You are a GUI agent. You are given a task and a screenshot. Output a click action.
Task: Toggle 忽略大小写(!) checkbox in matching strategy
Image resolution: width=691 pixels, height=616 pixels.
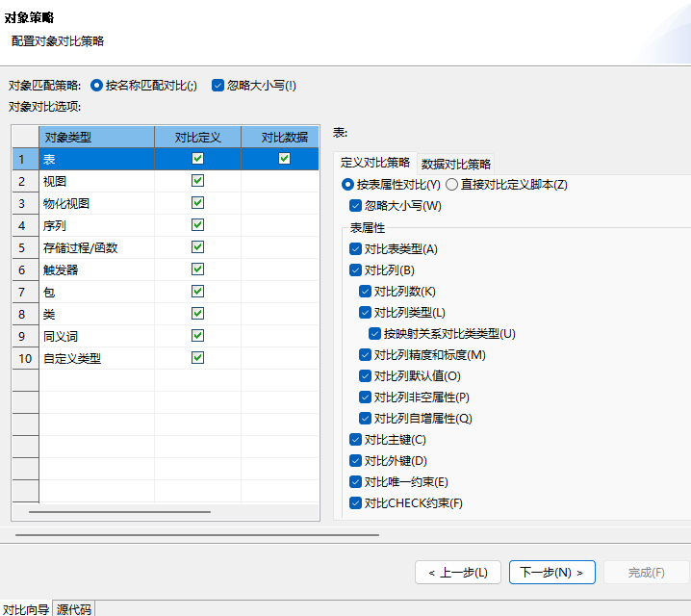pyautogui.click(x=218, y=85)
